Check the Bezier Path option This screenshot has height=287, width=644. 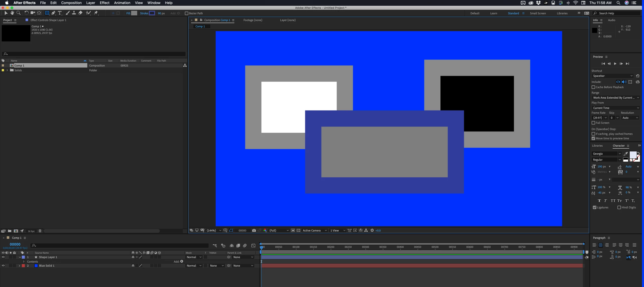186,13
